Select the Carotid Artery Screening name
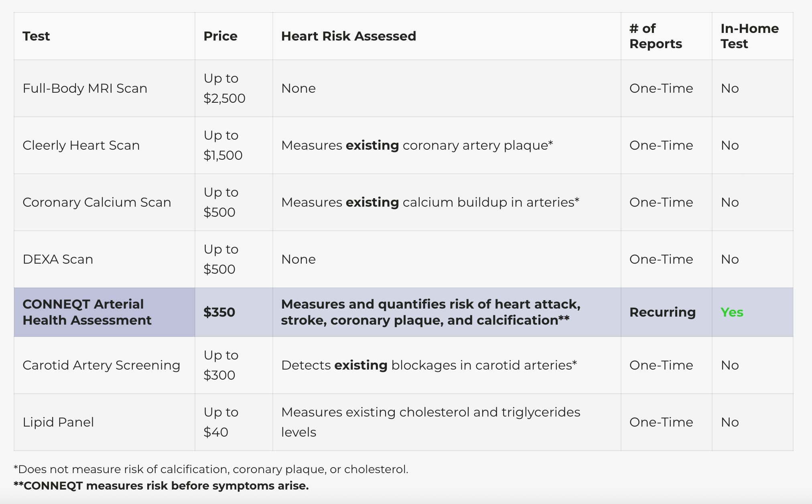 coord(101,365)
